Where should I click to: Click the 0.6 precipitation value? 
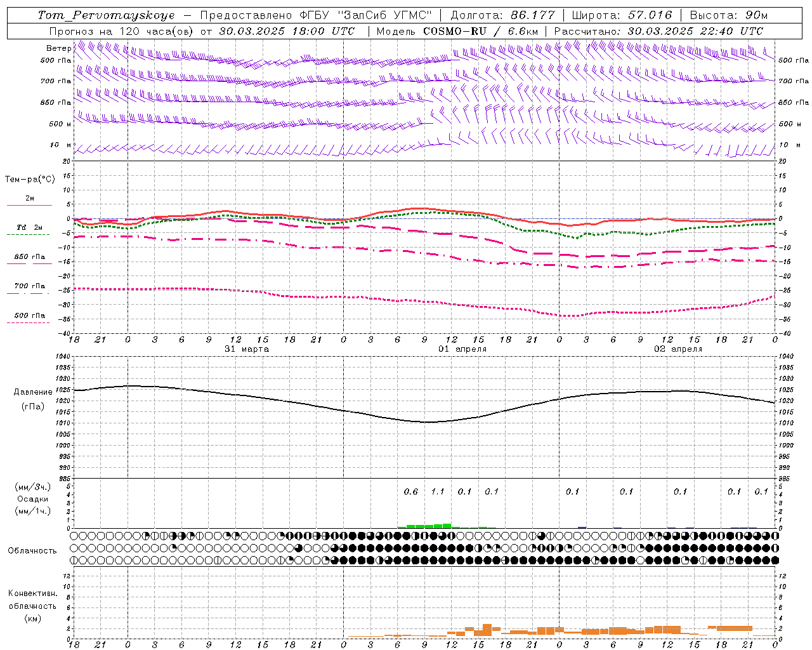click(411, 492)
